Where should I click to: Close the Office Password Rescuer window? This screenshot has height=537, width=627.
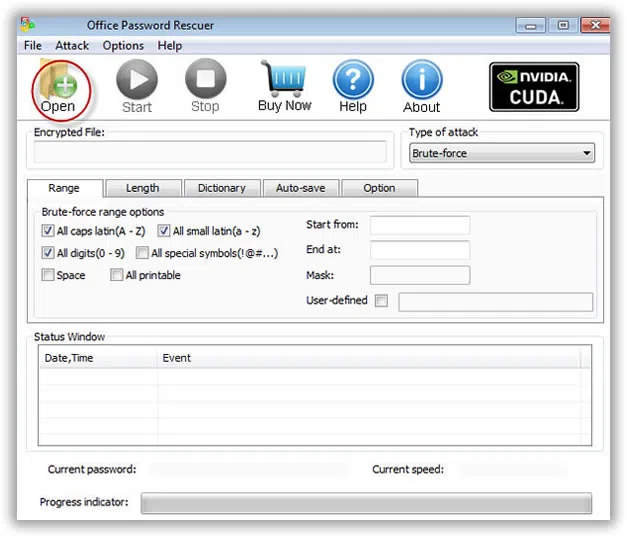click(595, 25)
